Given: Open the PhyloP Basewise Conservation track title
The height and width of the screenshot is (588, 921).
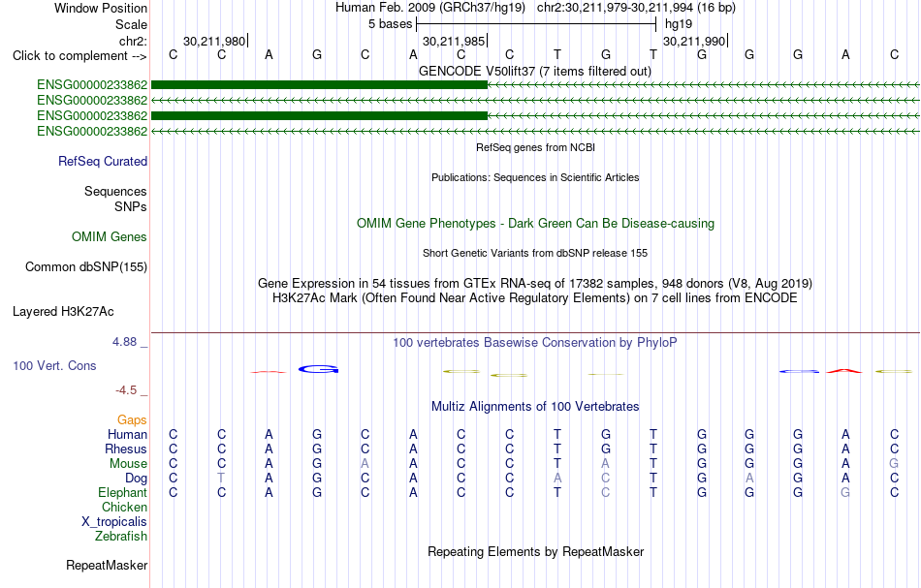Looking at the screenshot, I should [x=535, y=343].
